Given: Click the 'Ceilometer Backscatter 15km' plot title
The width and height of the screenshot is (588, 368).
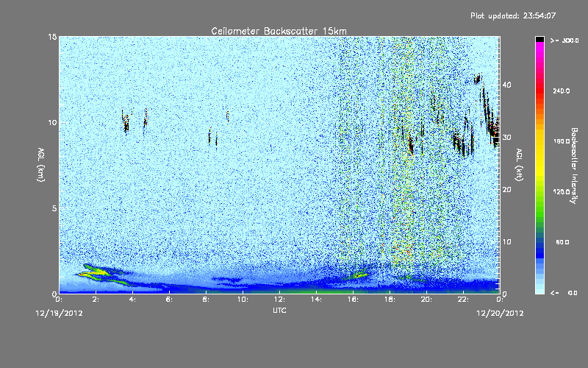Looking at the screenshot, I should (x=279, y=31).
